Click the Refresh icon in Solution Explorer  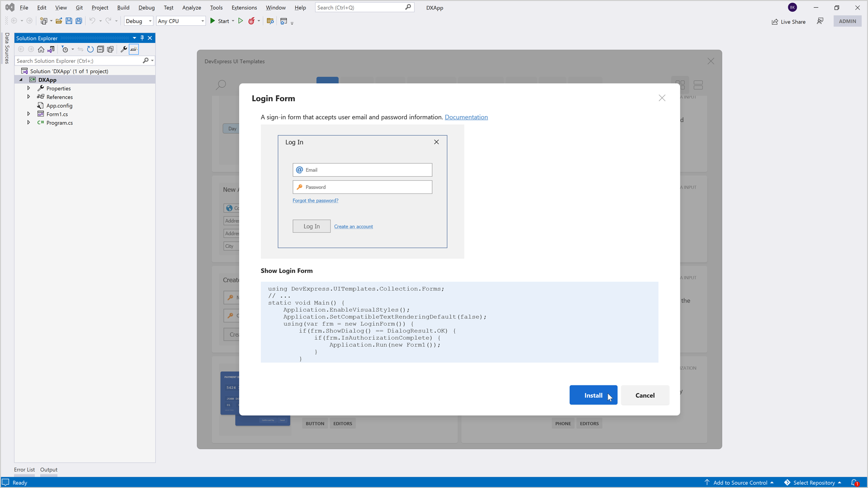click(90, 49)
